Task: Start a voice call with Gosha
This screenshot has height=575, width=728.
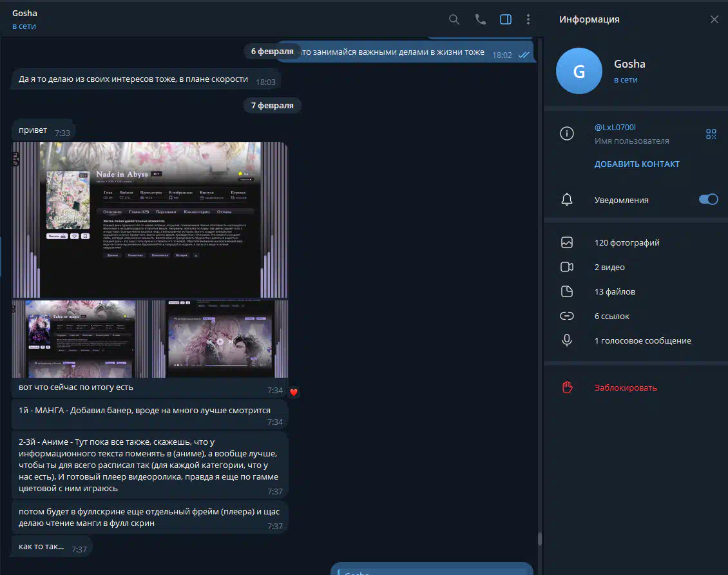Action: pos(480,19)
